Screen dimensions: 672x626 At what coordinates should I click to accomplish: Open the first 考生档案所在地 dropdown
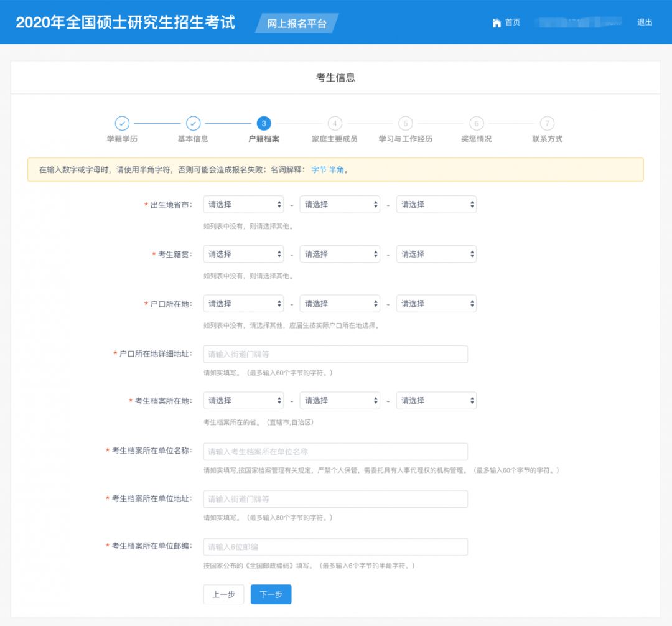click(x=243, y=400)
